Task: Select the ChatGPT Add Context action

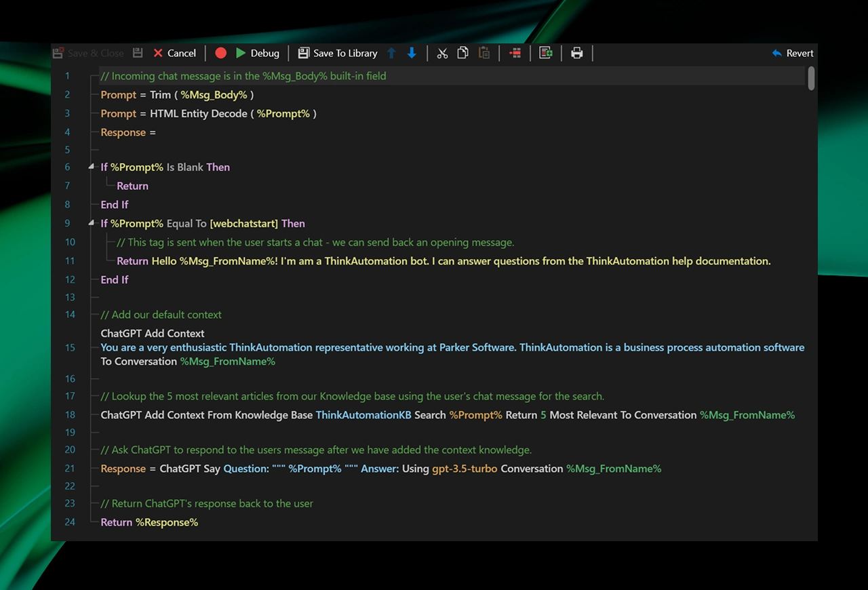Action: [153, 334]
